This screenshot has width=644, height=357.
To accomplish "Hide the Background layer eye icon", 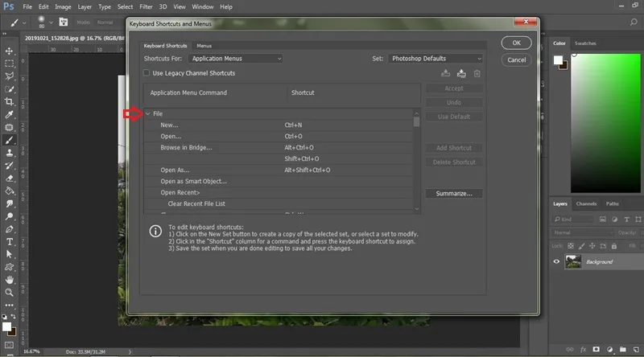I will point(556,261).
